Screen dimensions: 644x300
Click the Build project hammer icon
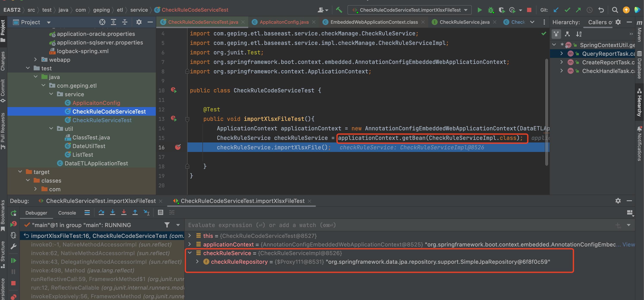339,10
